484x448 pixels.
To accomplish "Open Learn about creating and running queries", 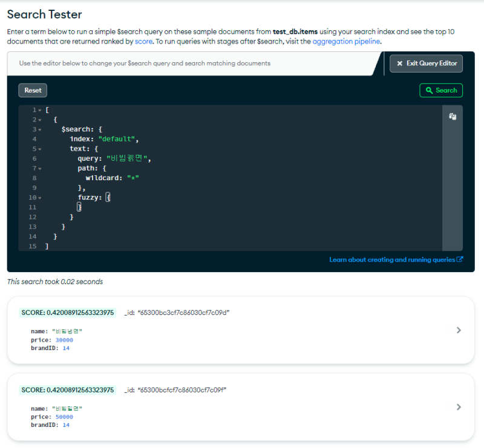I will click(x=392, y=259).
